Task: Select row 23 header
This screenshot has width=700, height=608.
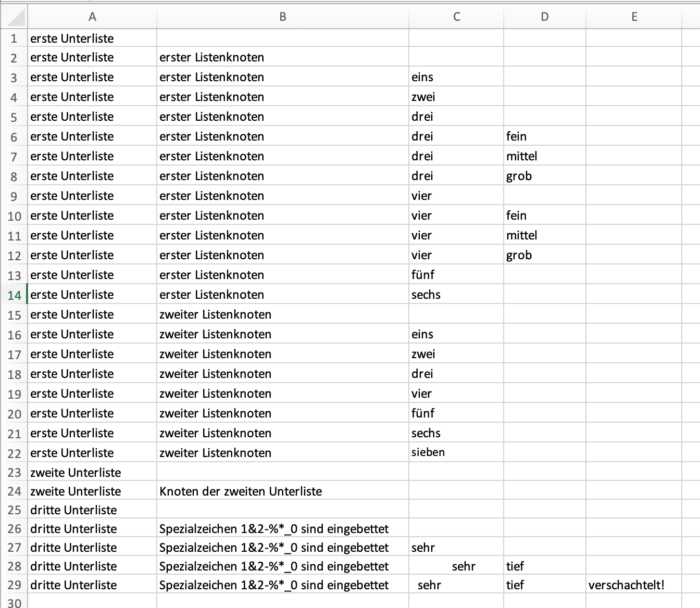Action: click(x=14, y=472)
